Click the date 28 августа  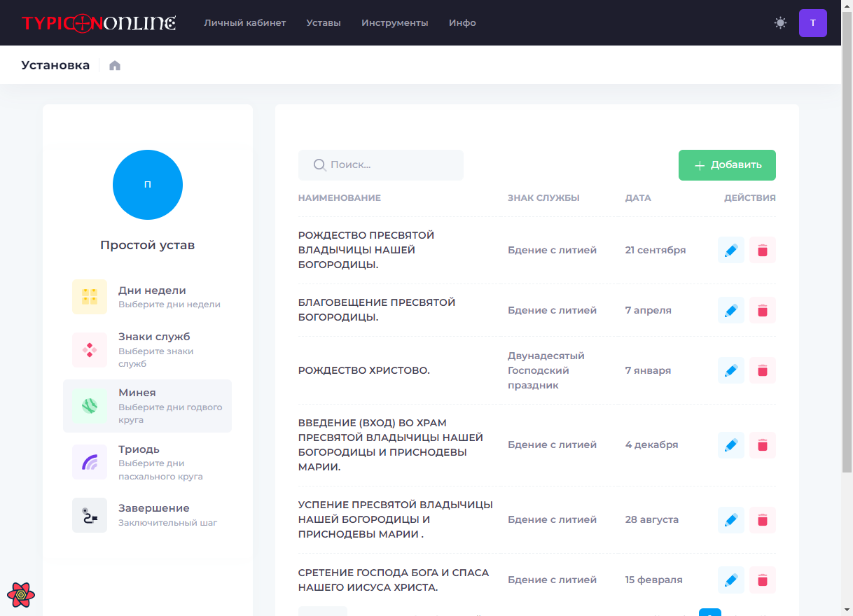point(652,519)
